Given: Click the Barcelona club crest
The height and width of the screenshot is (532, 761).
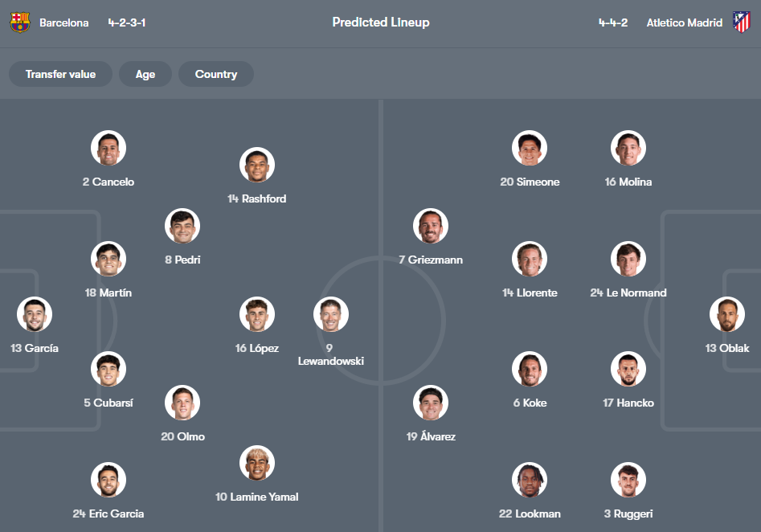Looking at the screenshot, I should (19, 23).
